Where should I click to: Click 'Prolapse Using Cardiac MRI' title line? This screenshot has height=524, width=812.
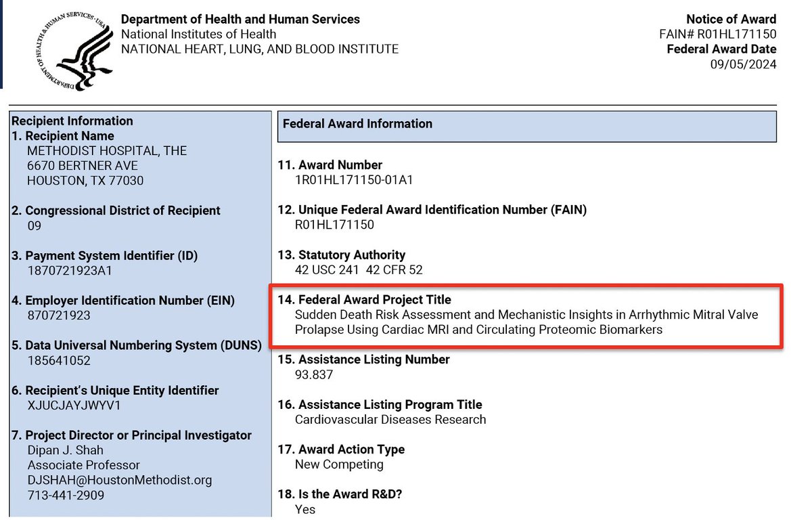(x=479, y=330)
